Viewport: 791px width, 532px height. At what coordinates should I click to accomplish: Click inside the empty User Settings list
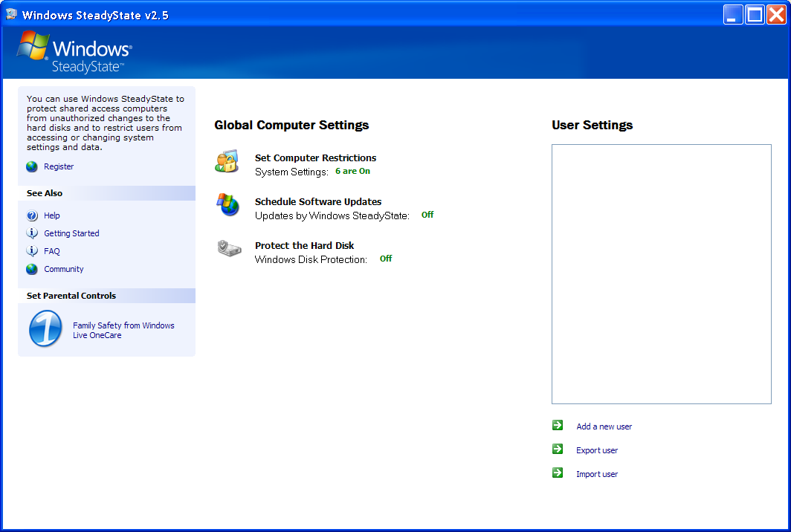pos(661,273)
